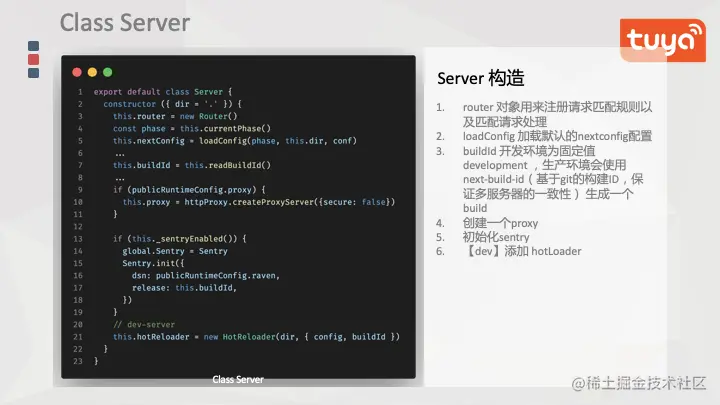Viewport: 720px width, 405px height.
Task: Click line number 23 in code gutter
Action: point(78,361)
